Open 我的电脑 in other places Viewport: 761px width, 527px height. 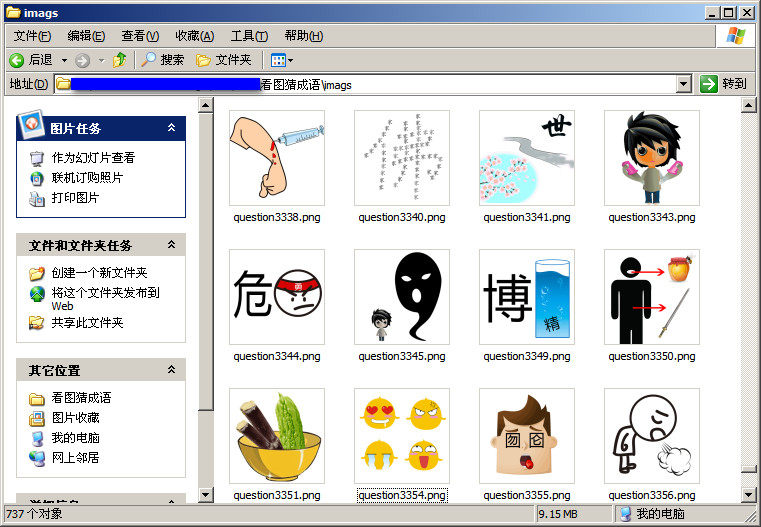pos(75,438)
